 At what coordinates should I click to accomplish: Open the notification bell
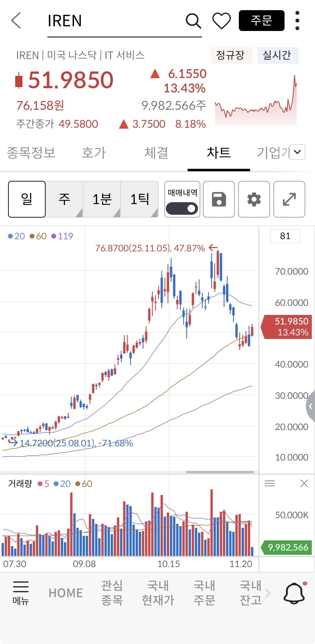click(x=294, y=593)
